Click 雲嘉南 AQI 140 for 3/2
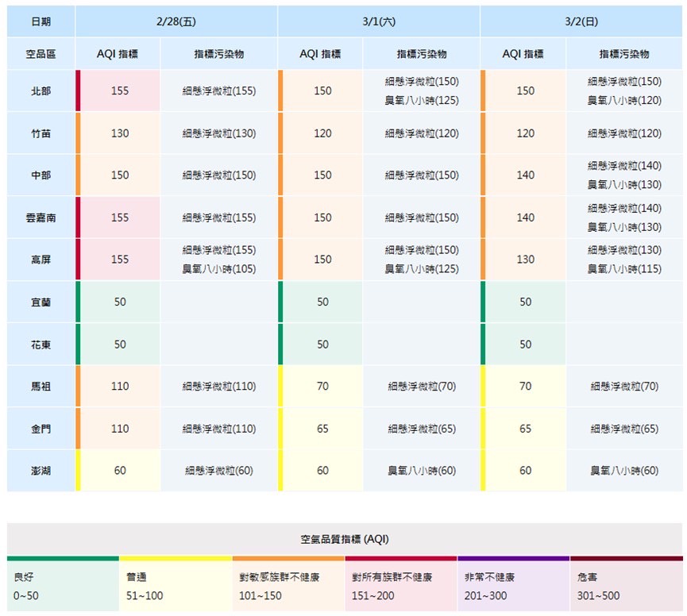This screenshot has height=616, width=687. coord(525,218)
